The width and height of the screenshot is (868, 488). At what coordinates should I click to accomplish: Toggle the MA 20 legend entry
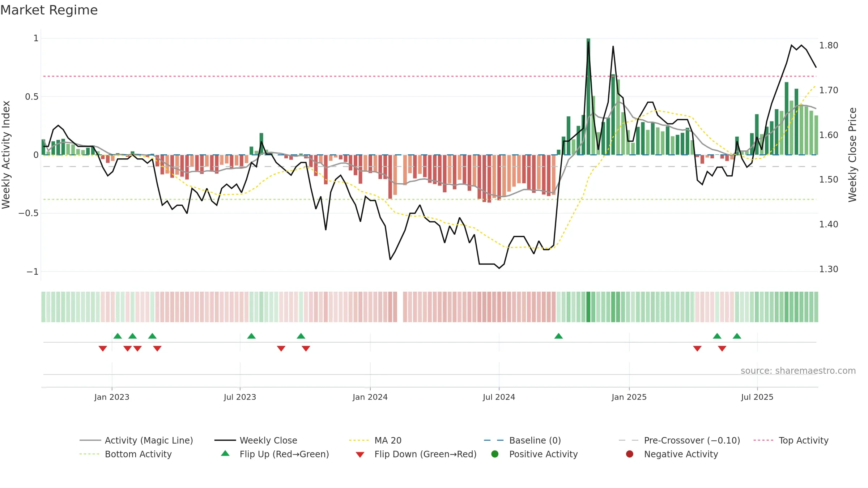375,440
